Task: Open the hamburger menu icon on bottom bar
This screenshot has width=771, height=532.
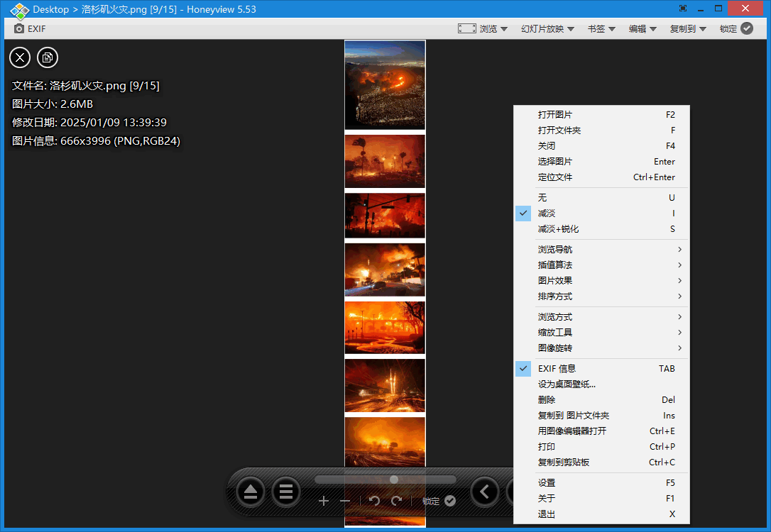Action: pos(286,491)
